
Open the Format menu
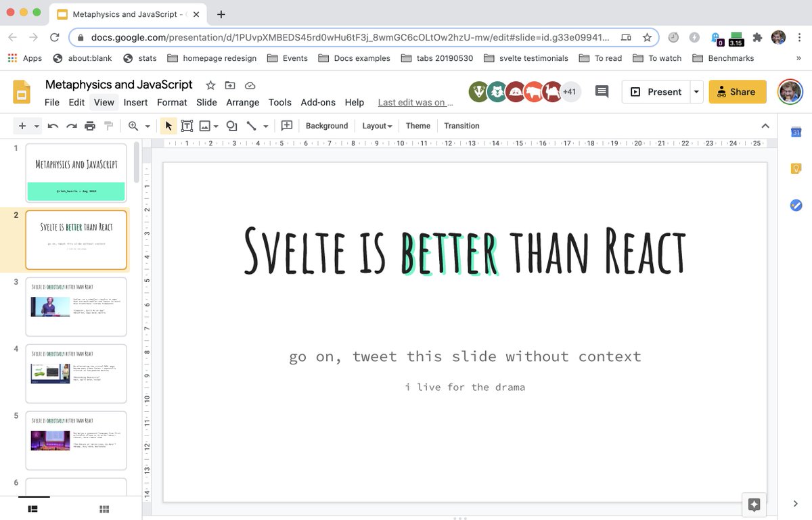coord(172,102)
